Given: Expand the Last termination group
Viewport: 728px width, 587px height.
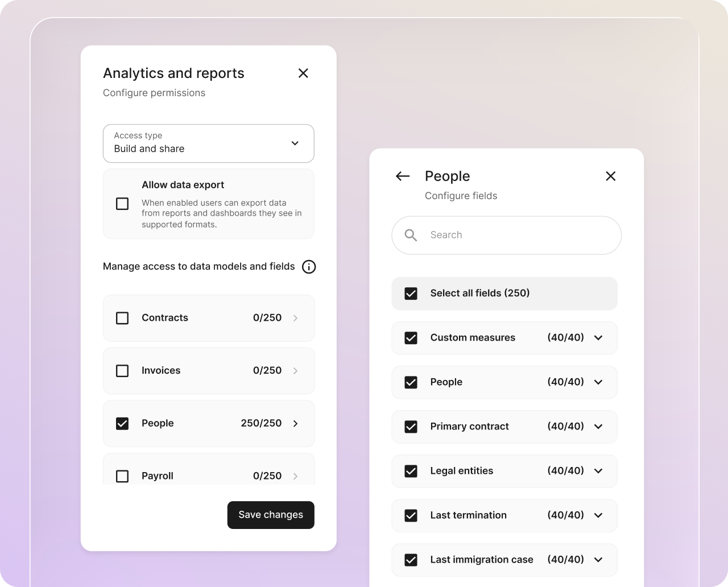Looking at the screenshot, I should coord(598,515).
